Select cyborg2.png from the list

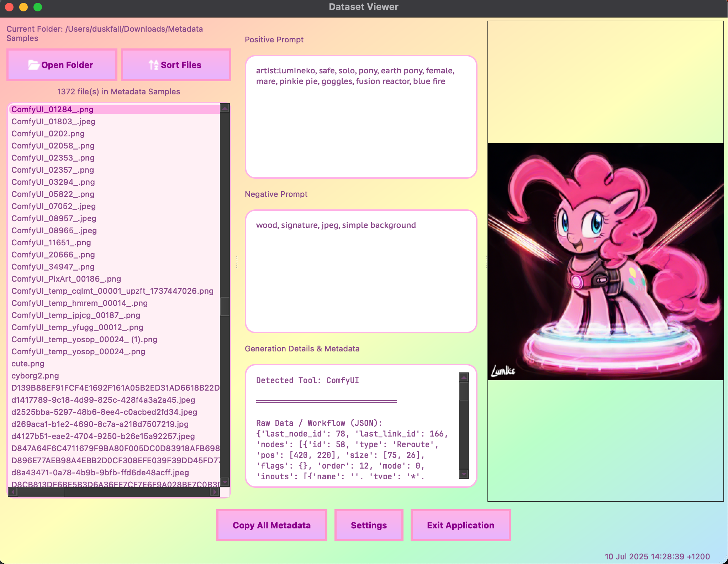[x=35, y=376]
